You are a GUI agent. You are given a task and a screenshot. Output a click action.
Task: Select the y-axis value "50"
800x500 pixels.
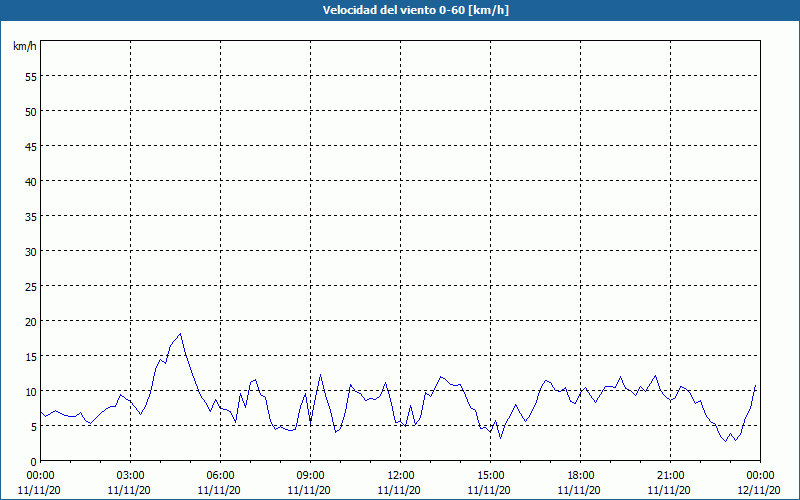point(31,111)
